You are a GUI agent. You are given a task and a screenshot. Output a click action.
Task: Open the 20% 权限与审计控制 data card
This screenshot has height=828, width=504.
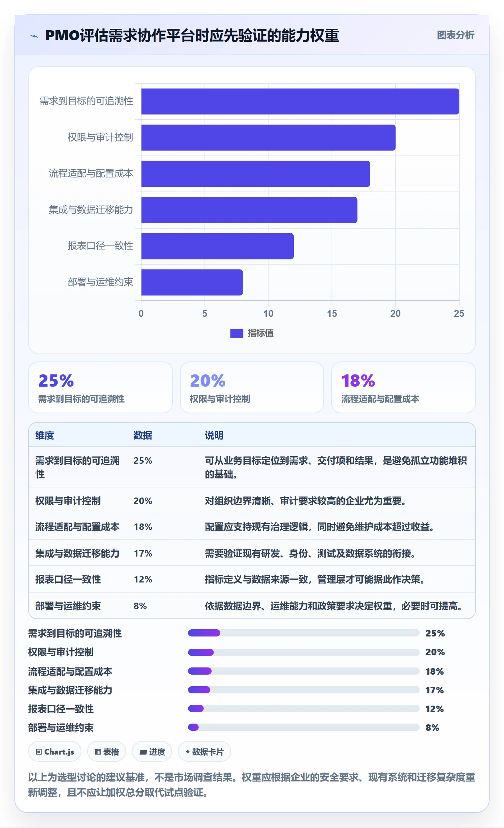(x=252, y=387)
